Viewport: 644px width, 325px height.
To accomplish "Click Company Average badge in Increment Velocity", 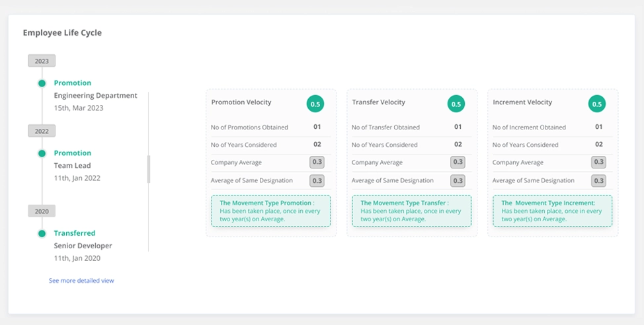I will pos(598,162).
